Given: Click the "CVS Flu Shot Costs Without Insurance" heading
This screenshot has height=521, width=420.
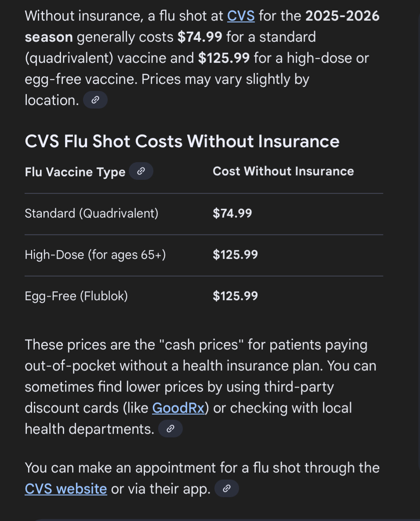Looking at the screenshot, I should point(182,142).
